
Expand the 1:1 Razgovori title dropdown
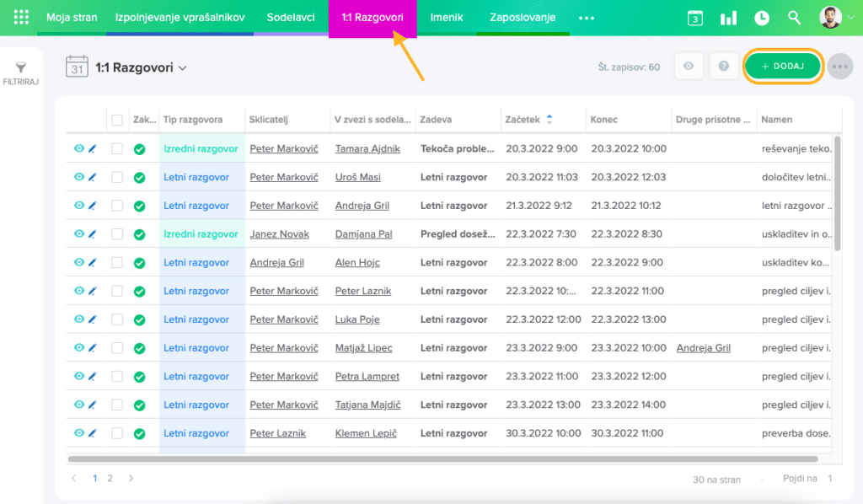point(183,68)
